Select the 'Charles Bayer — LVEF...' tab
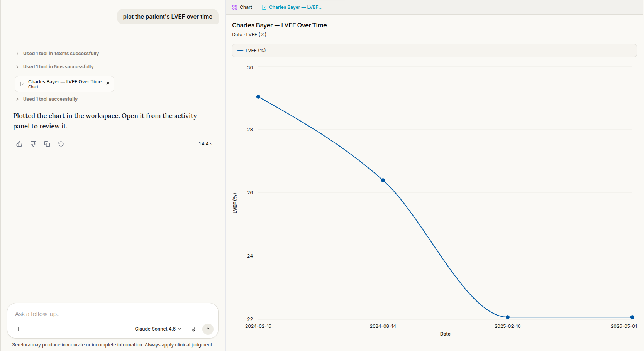The width and height of the screenshot is (644, 351). (x=294, y=7)
